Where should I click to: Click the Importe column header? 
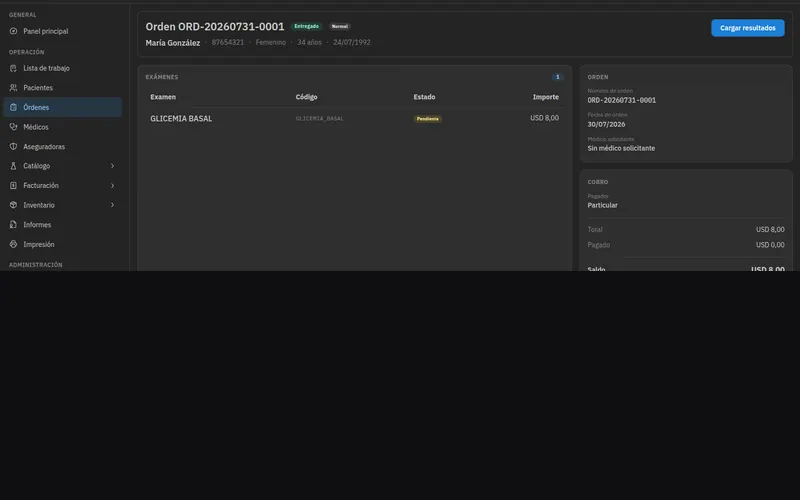click(x=546, y=97)
